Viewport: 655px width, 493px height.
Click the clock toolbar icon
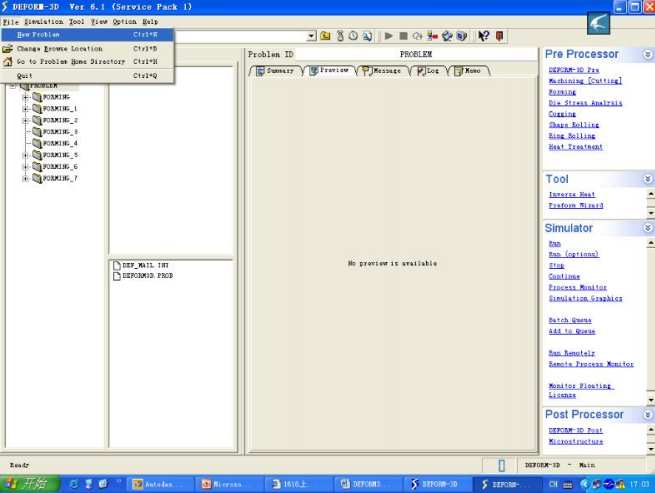click(x=353, y=36)
